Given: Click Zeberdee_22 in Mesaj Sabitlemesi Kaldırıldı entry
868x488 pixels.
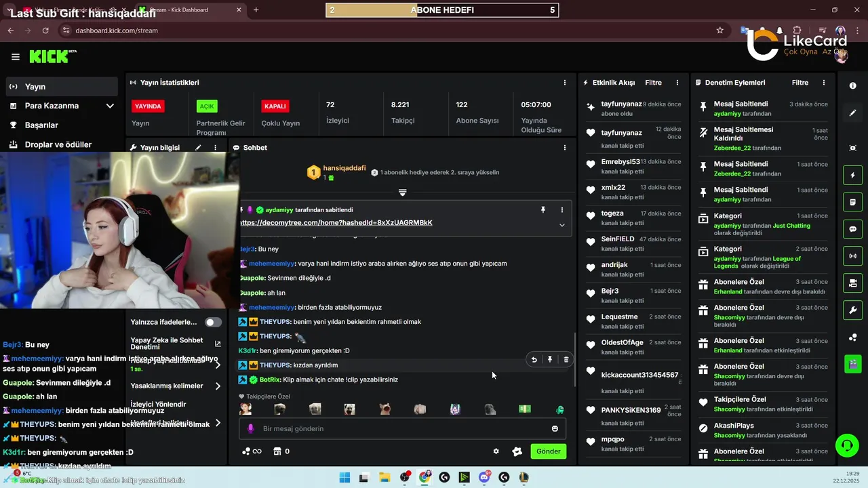Looking at the screenshot, I should point(733,148).
